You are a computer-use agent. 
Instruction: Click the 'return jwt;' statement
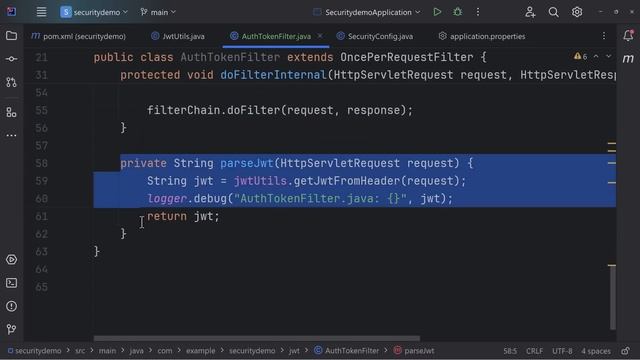[183, 216]
